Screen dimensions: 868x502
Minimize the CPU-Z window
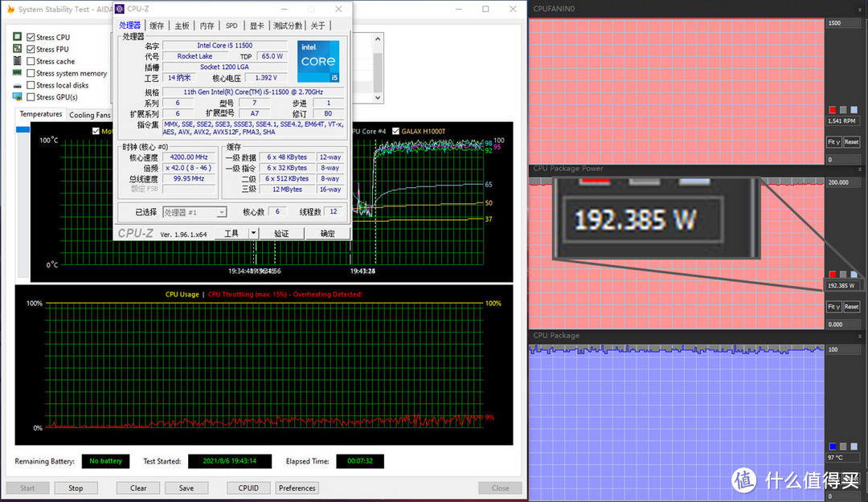coord(284,9)
